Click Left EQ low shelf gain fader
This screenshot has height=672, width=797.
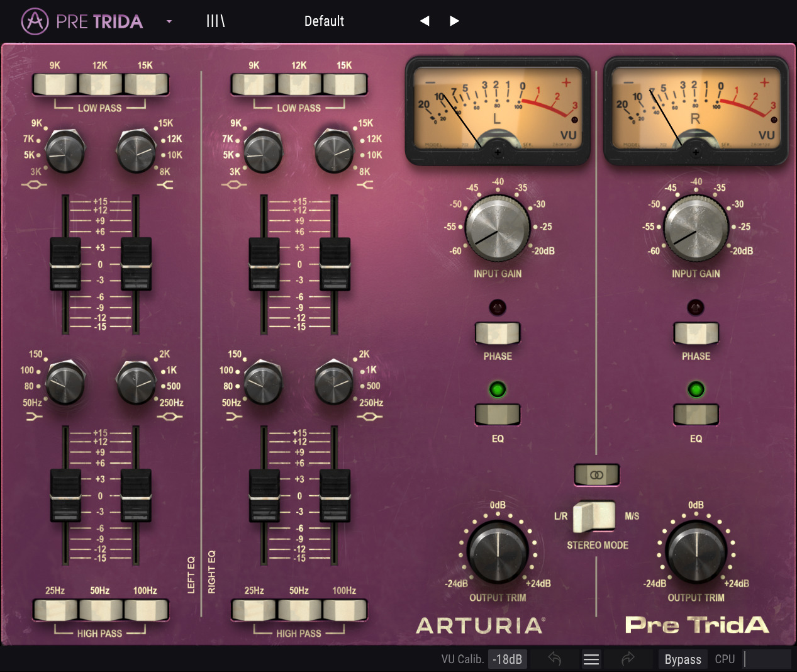pos(65,495)
